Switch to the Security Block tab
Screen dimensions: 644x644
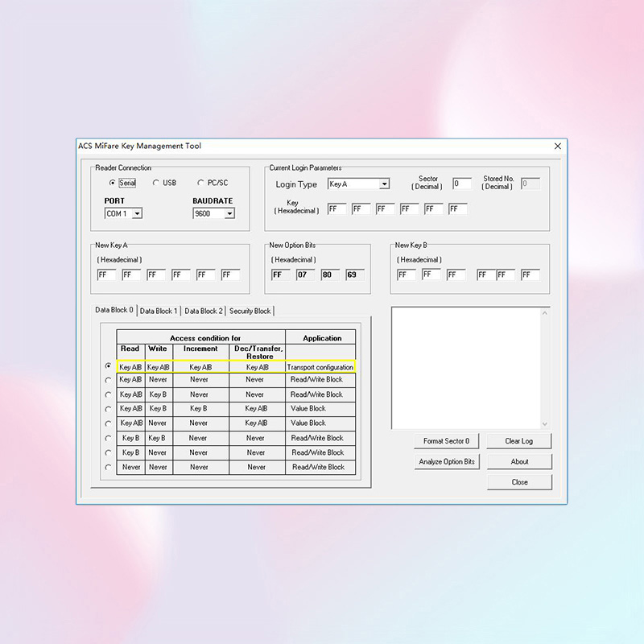pos(250,312)
